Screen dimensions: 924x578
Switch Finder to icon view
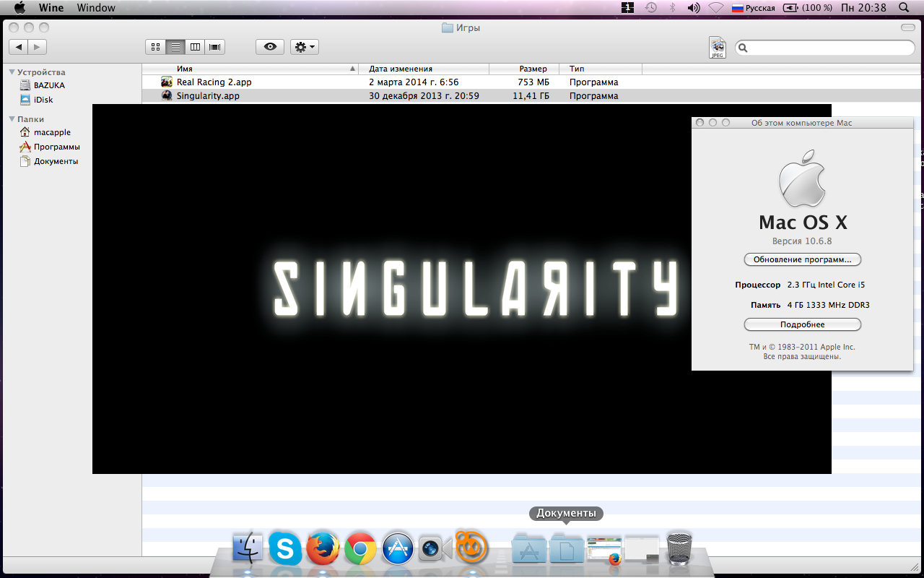(x=155, y=47)
